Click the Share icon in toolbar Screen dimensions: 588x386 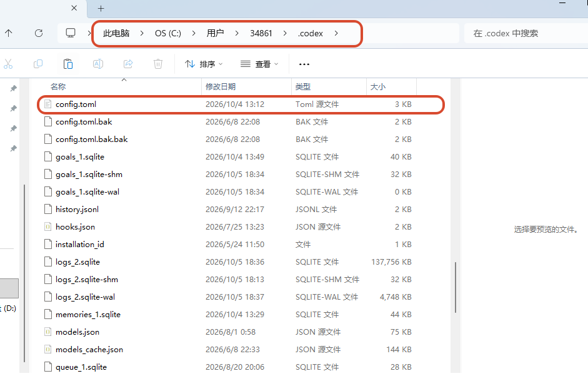[x=128, y=64]
